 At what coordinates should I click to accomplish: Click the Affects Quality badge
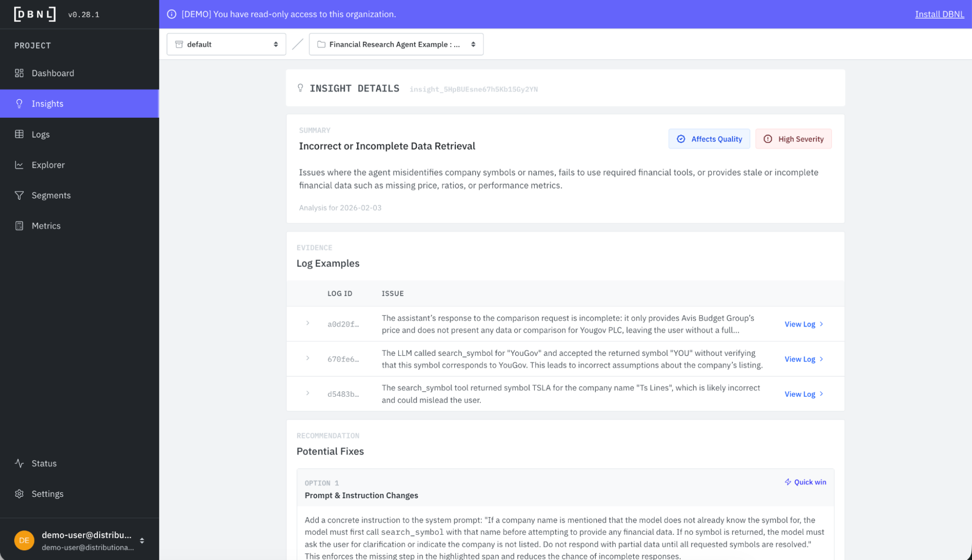coord(709,139)
